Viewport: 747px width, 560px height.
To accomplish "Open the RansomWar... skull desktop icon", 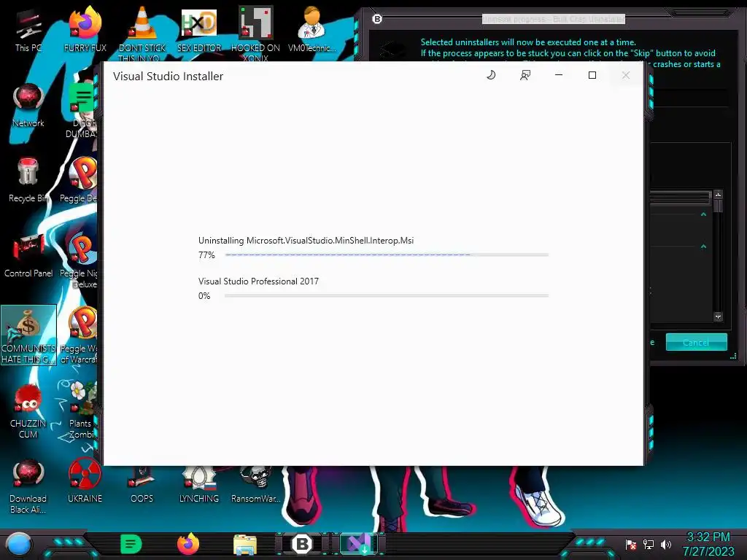I will click(256, 483).
